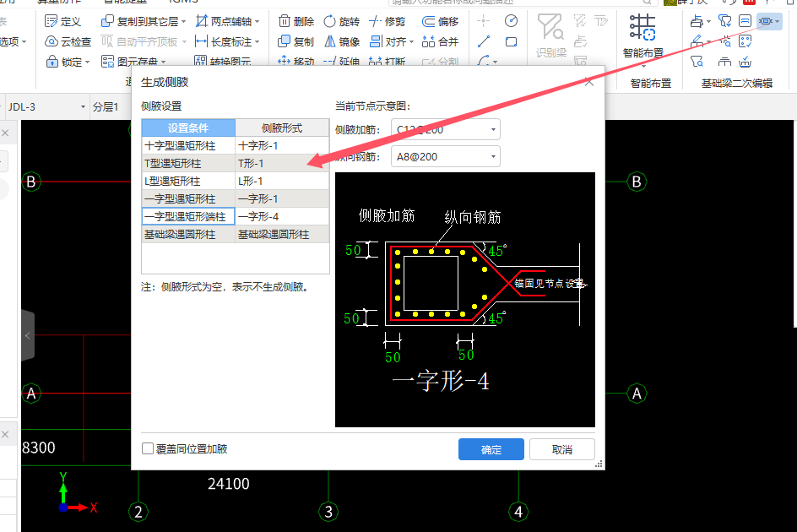Click the 删除 (Delete) trash icon

pyautogui.click(x=285, y=21)
